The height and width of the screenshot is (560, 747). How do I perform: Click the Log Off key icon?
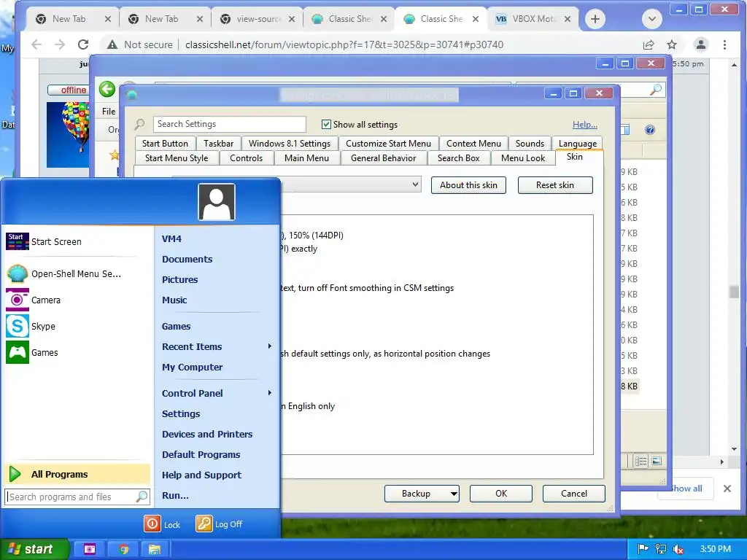(204, 524)
